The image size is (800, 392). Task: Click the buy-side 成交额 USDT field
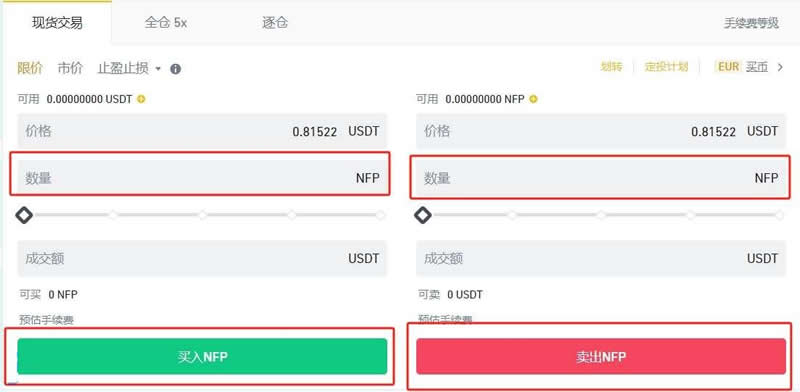[x=202, y=258]
